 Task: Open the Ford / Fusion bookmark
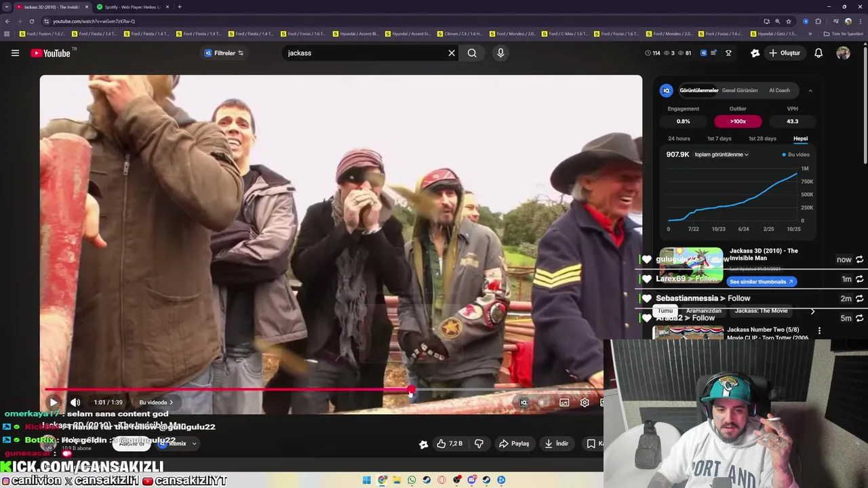click(x=43, y=34)
